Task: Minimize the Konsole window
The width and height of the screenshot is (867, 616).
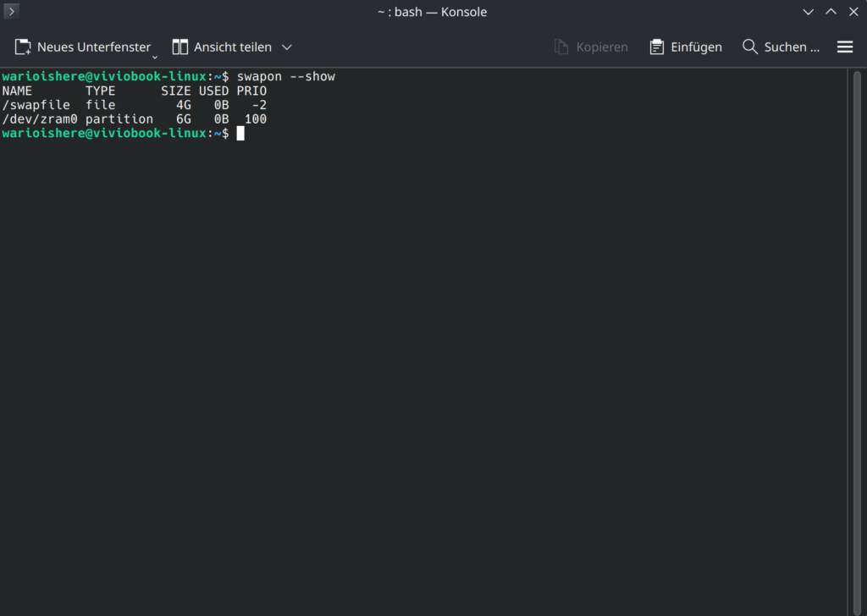Action: click(809, 12)
